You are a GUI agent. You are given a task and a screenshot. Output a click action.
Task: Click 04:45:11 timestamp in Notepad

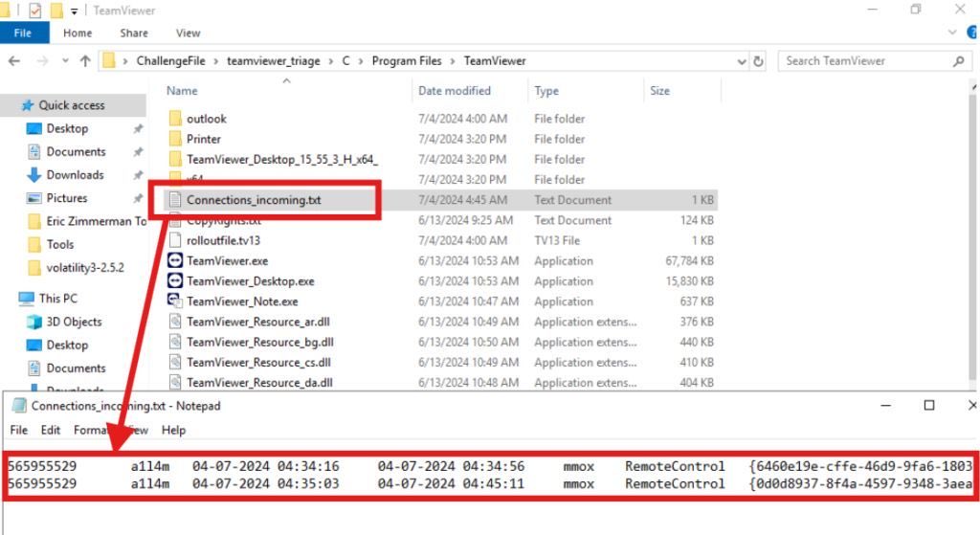coord(493,483)
